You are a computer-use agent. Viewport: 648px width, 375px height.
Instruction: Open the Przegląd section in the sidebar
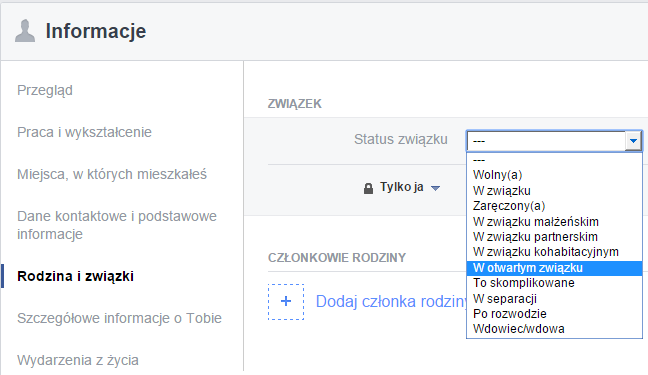(x=45, y=90)
